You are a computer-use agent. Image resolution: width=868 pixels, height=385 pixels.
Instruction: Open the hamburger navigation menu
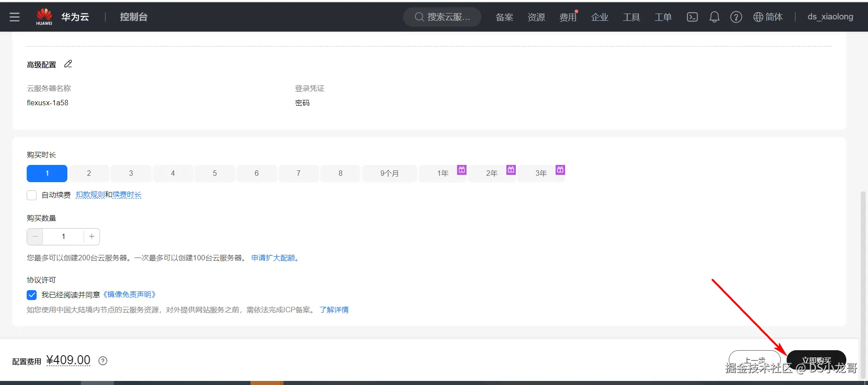pyautogui.click(x=14, y=17)
